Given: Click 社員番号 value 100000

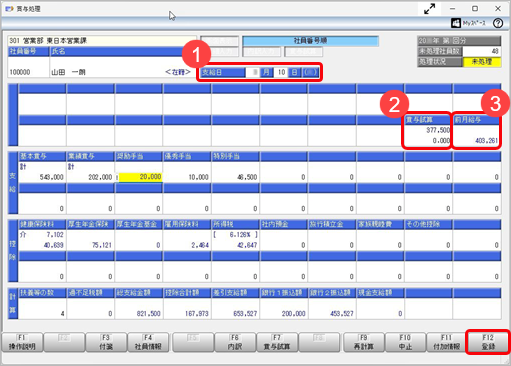Looking at the screenshot, I should [20, 72].
